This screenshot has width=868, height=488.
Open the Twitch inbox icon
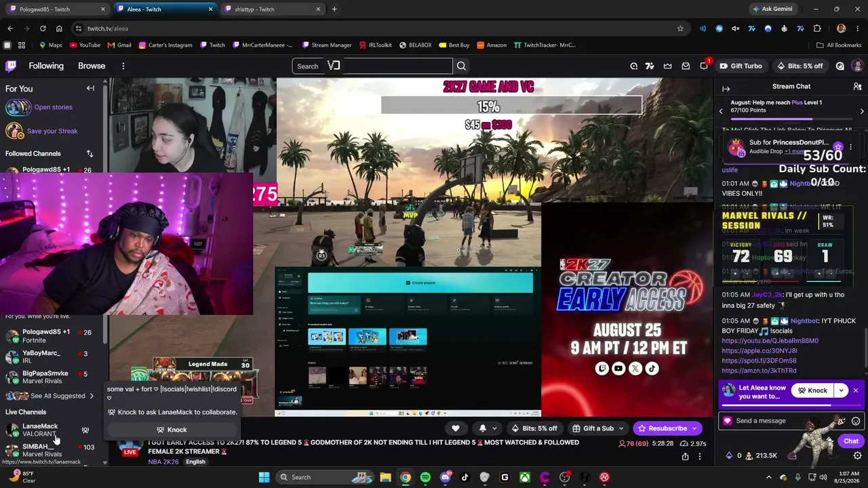(686, 66)
